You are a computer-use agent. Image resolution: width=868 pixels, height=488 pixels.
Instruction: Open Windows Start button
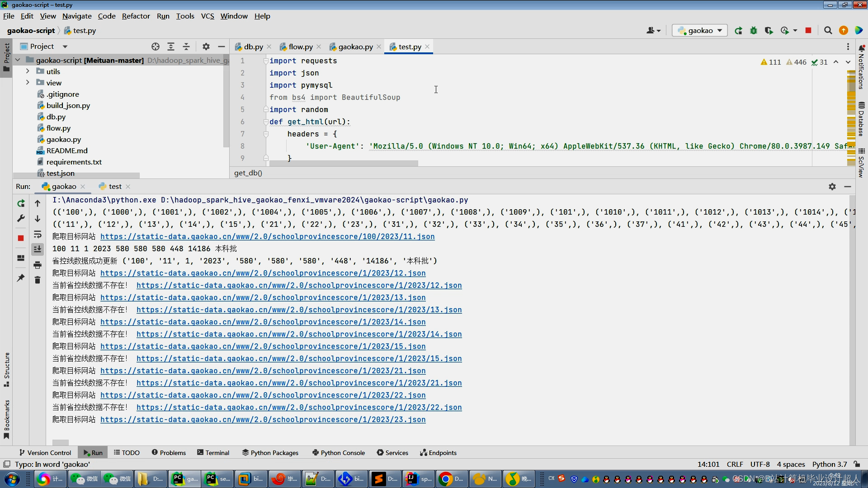pyautogui.click(x=12, y=479)
